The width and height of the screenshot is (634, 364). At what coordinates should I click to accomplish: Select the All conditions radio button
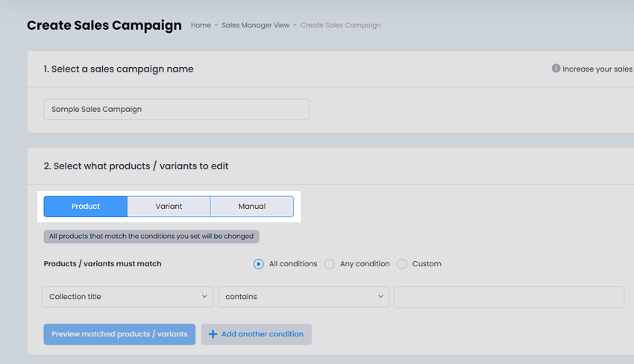coord(258,264)
